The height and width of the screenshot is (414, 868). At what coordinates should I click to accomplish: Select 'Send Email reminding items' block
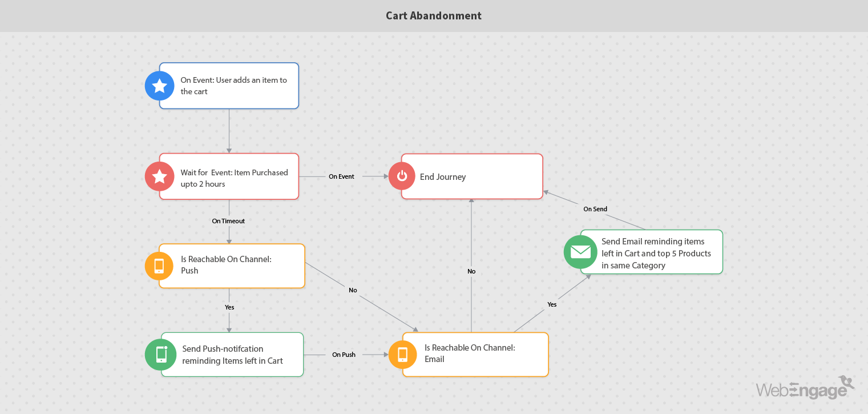coord(656,253)
